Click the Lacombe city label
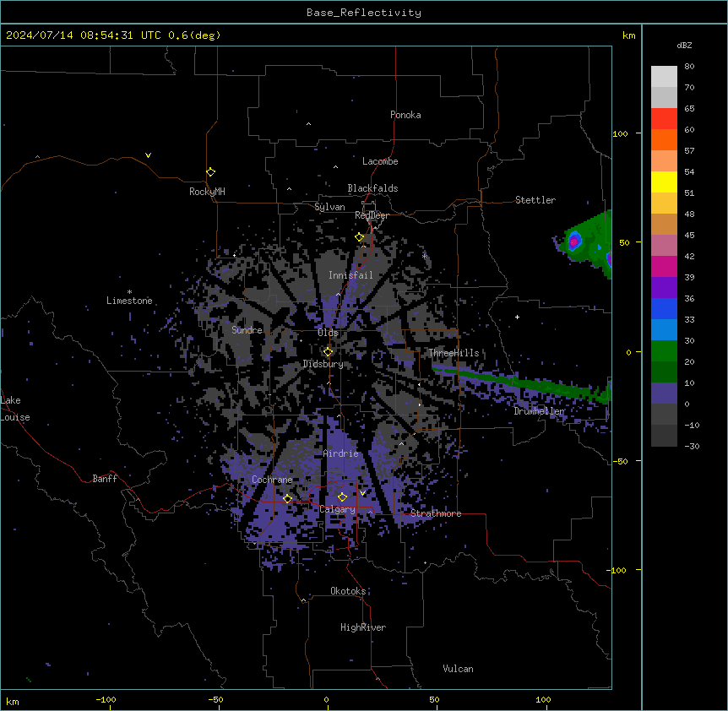This screenshot has height=711, width=728. (380, 161)
